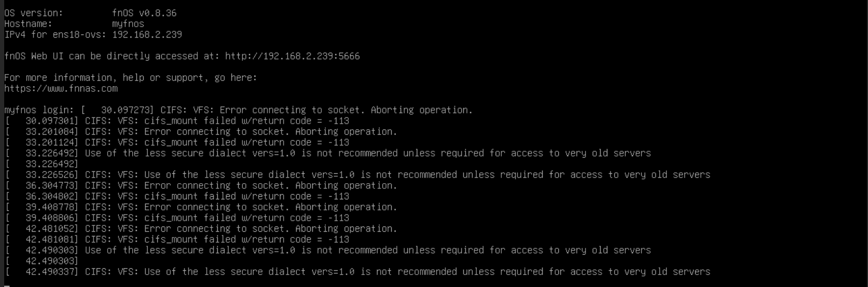
Task: Click the log line with timestamp 39.408778
Action: click(x=201, y=207)
